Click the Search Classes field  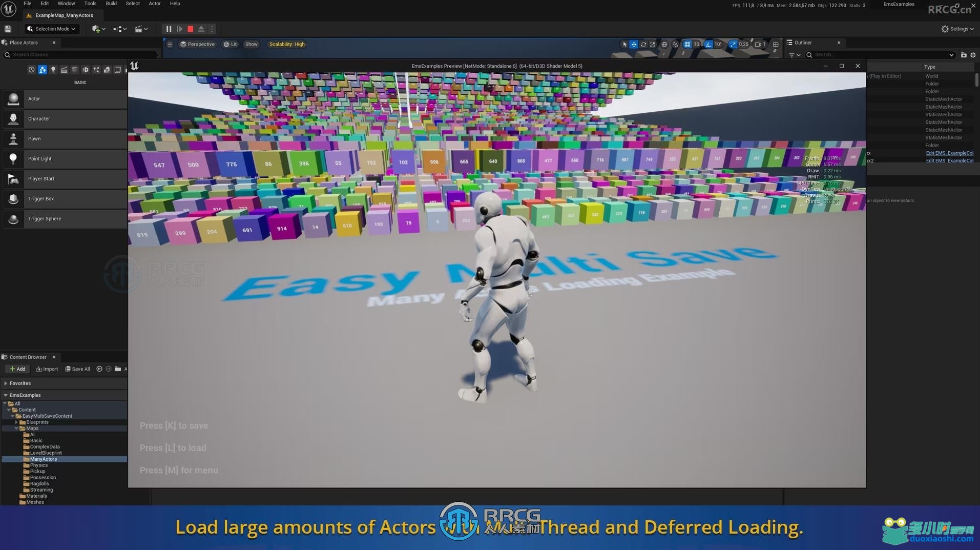(x=81, y=55)
